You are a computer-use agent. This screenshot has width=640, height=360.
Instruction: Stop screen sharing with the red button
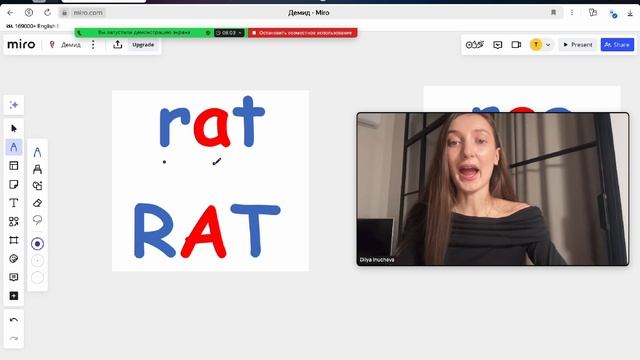click(x=302, y=33)
